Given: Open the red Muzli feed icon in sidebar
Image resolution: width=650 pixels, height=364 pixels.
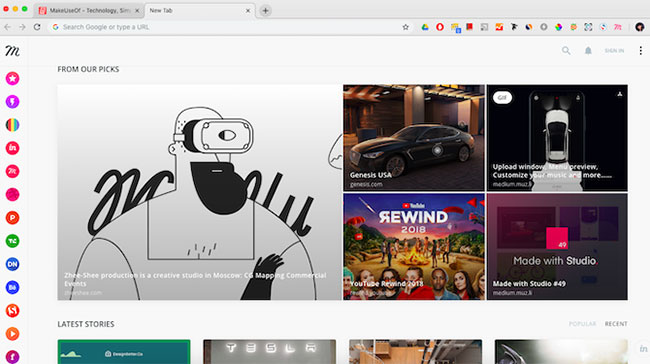Looking at the screenshot, I should (x=12, y=171).
